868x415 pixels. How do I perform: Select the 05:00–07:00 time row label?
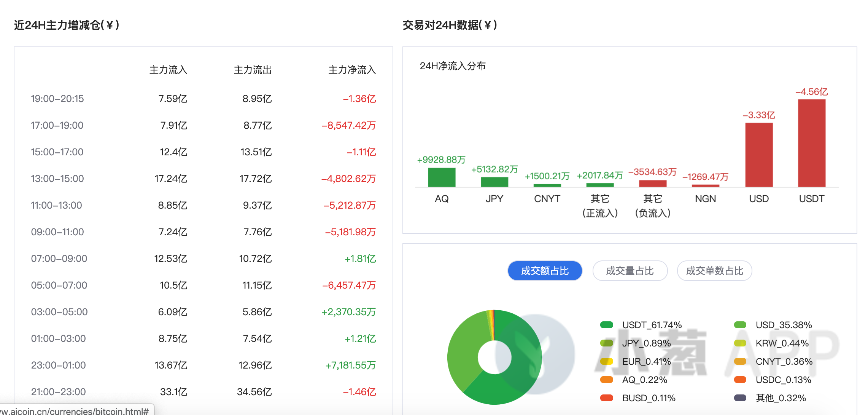click(59, 285)
